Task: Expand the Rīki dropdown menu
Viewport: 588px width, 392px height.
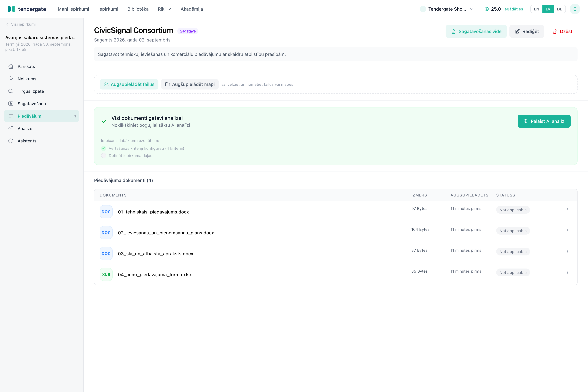Action: [164, 9]
